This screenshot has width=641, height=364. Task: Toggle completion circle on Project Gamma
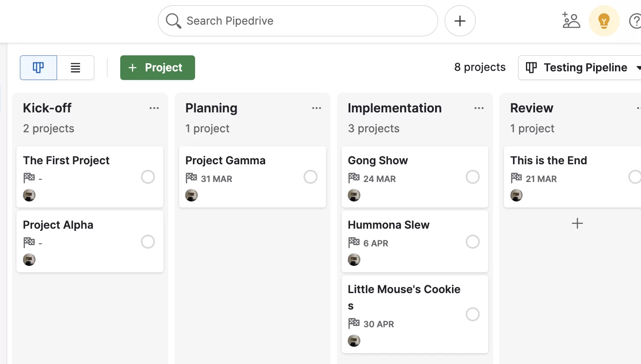[x=311, y=177]
